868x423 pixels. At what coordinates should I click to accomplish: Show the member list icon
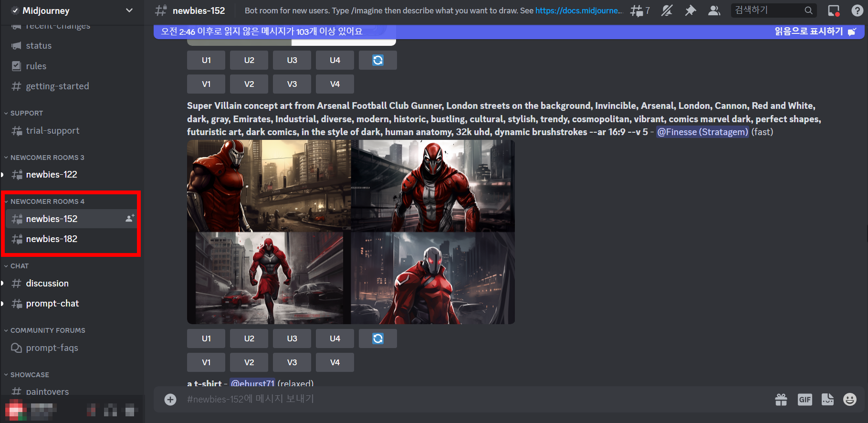pos(714,11)
